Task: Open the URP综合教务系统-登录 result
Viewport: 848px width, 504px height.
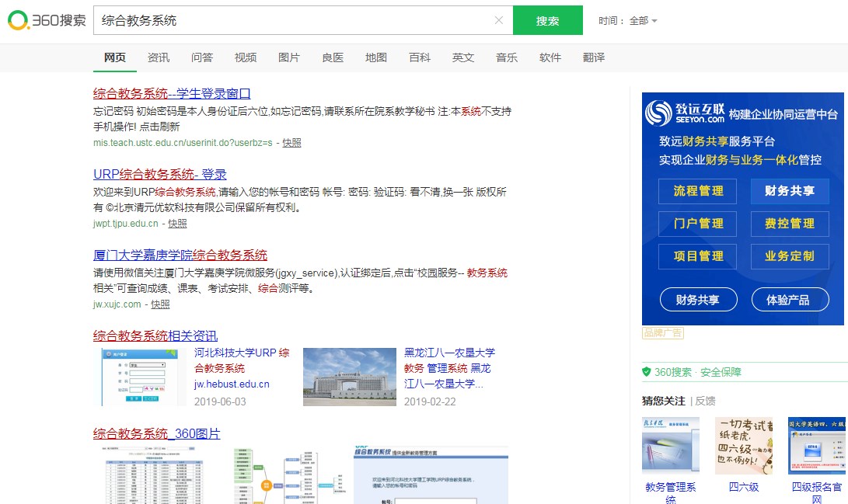Action: tap(160, 175)
